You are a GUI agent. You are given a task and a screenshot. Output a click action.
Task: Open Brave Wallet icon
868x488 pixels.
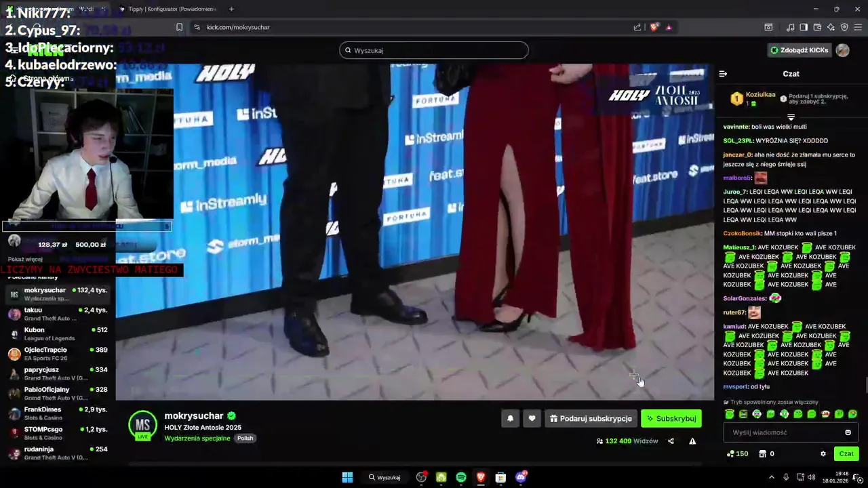click(817, 27)
